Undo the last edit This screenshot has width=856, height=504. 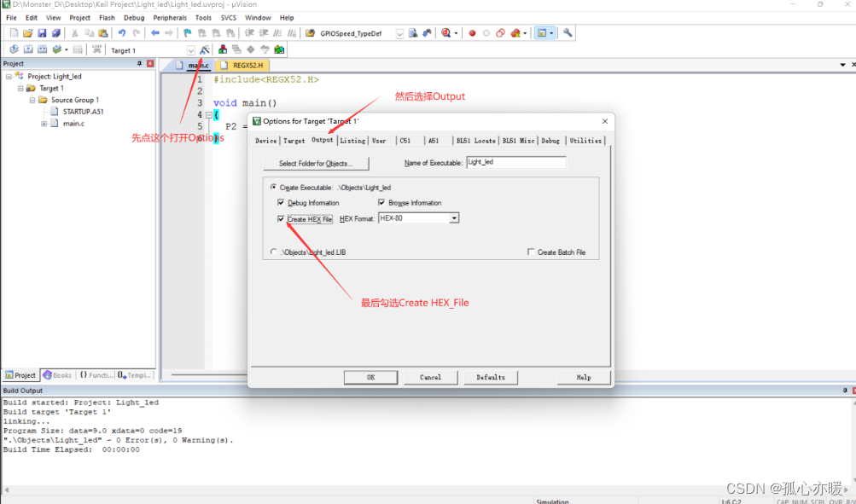(x=122, y=33)
